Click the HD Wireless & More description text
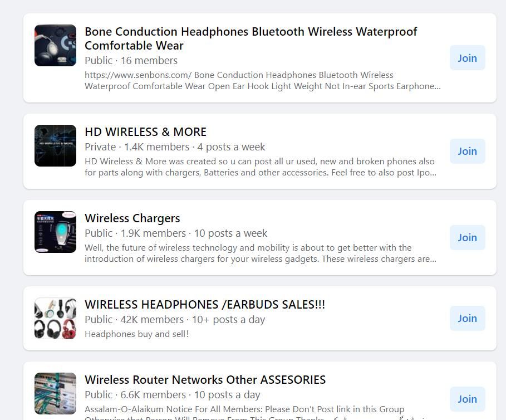 coord(261,167)
